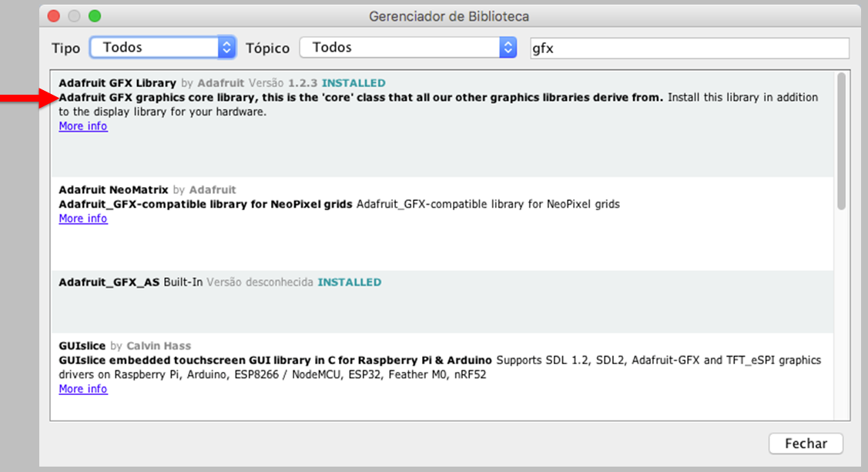
Task: Click the author name Calvin Hass
Action: coord(159,346)
